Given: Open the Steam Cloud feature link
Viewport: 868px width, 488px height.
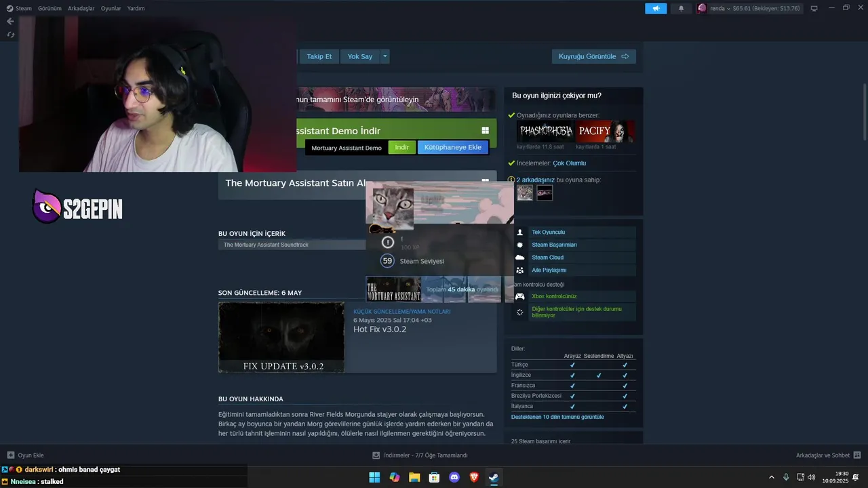Looking at the screenshot, I should tap(547, 258).
